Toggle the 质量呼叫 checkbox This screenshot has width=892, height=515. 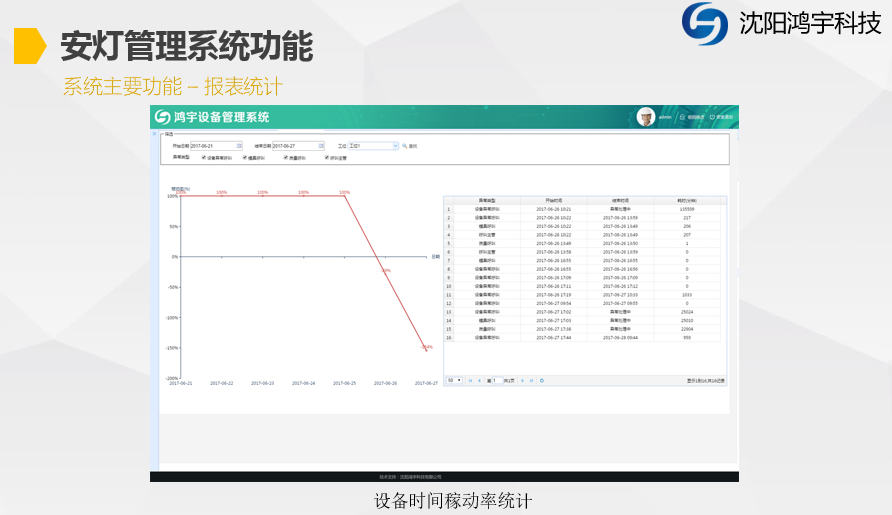pos(286,157)
